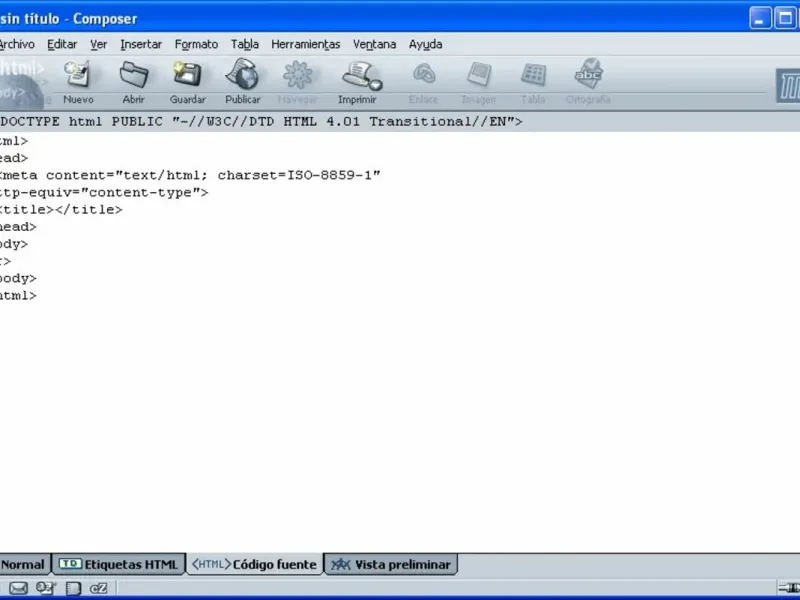Open the Archivo menu
This screenshot has height=600, width=800.
17,44
